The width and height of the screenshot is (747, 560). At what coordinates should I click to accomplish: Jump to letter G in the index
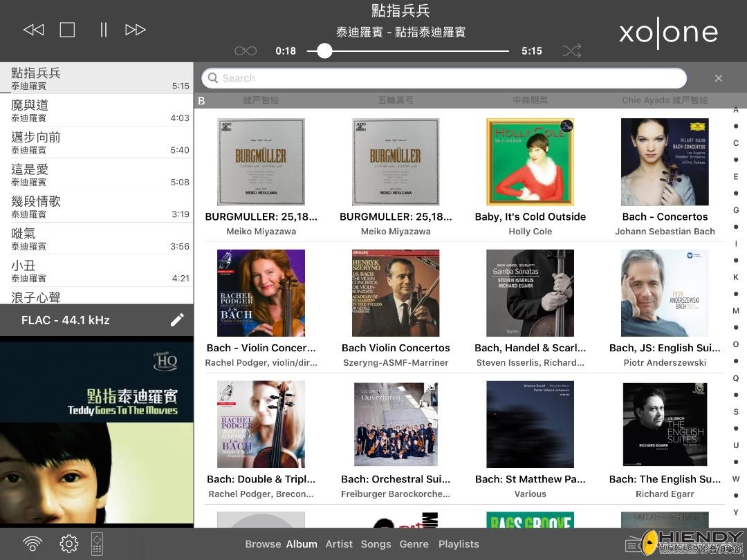coord(736,210)
